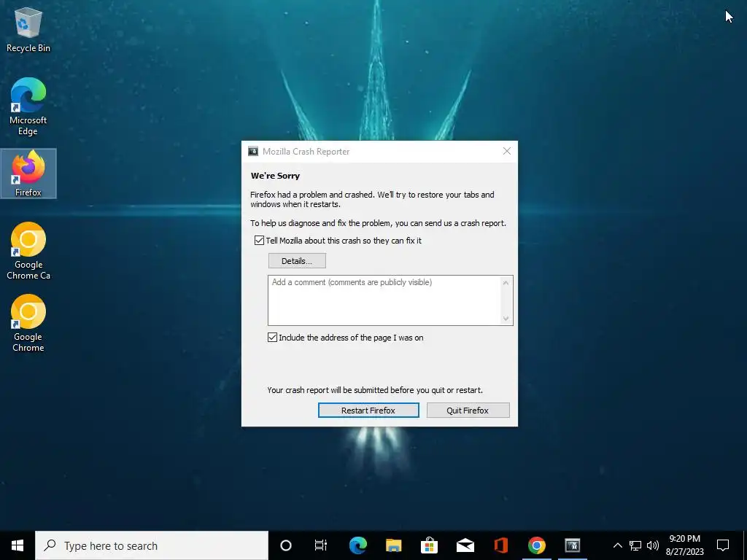Open the Windows Start menu
747x560 pixels.
click(x=18, y=545)
